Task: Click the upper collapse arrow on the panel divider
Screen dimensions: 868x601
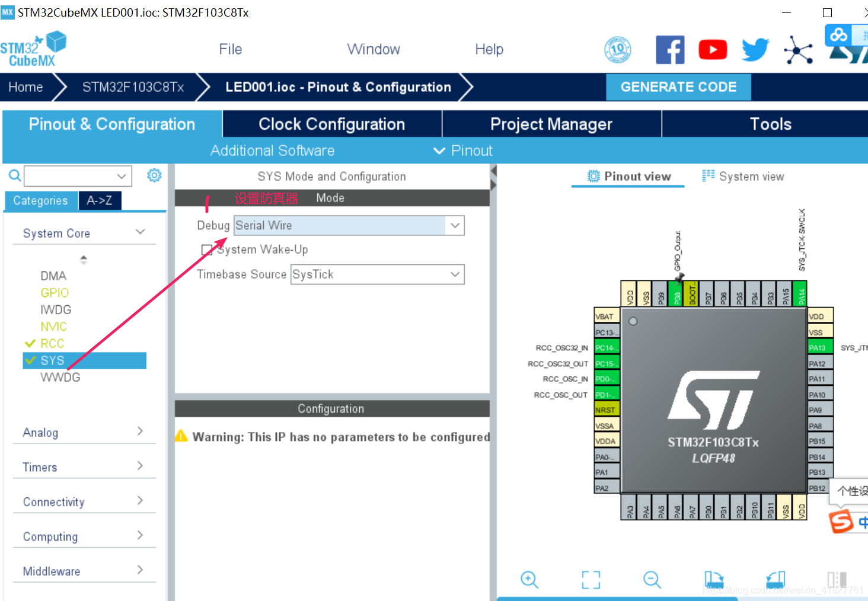Action: (x=493, y=171)
